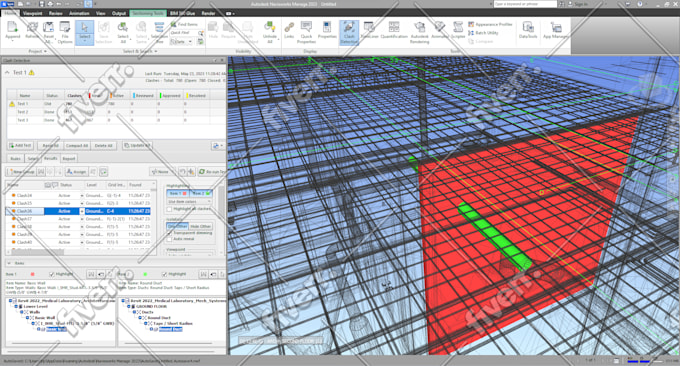This screenshot has width=680, height=366.
Task: Collapse the GROUND FLOOR tree node
Action: pos(129,306)
